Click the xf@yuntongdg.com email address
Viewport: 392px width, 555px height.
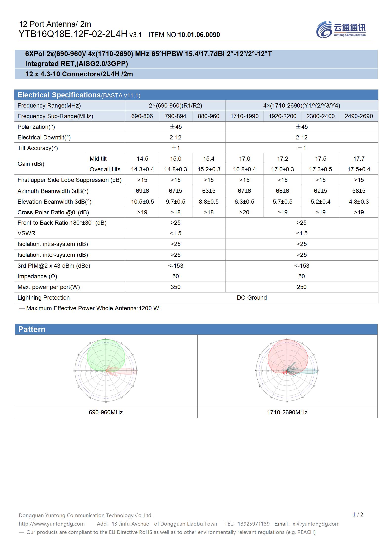point(316,524)
